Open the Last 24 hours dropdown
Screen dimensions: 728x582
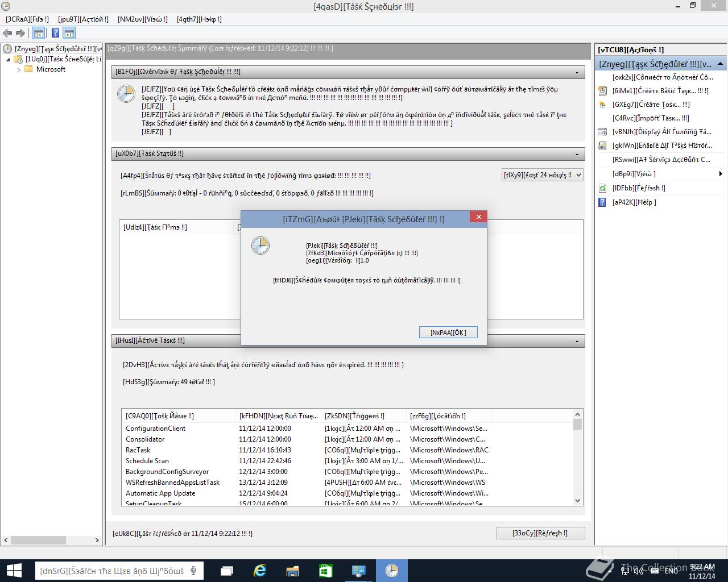tap(543, 175)
